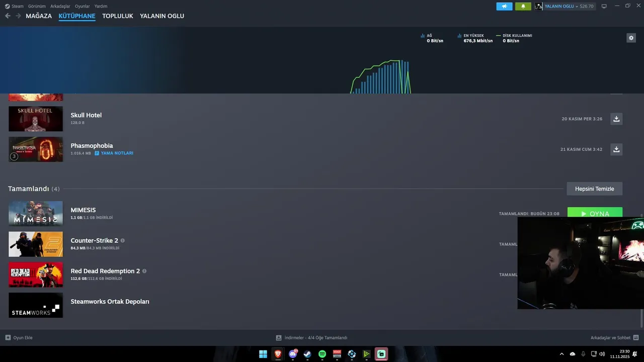The width and height of the screenshot is (644, 362).
Task: Switch to Big Picture mode icon
Action: pyautogui.click(x=604, y=6)
